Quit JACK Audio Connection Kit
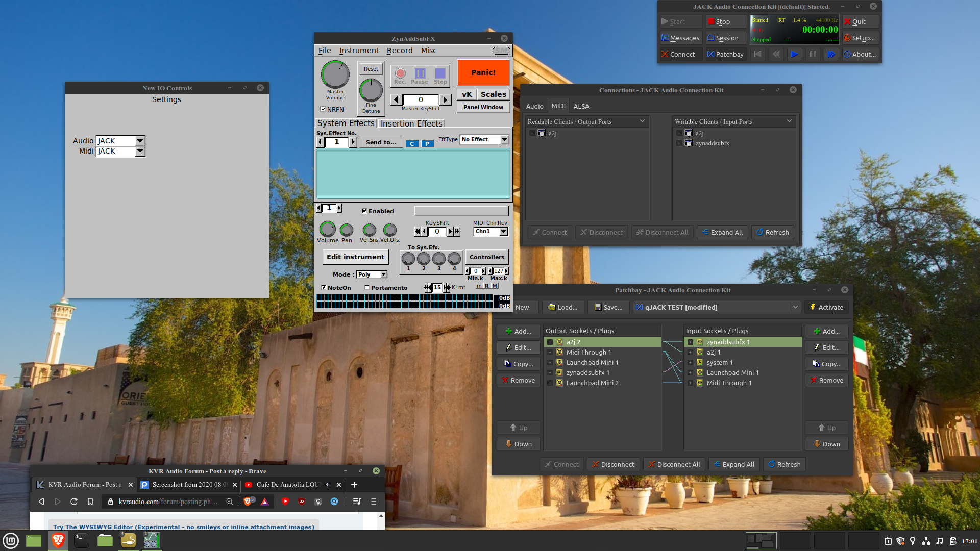 (x=860, y=21)
